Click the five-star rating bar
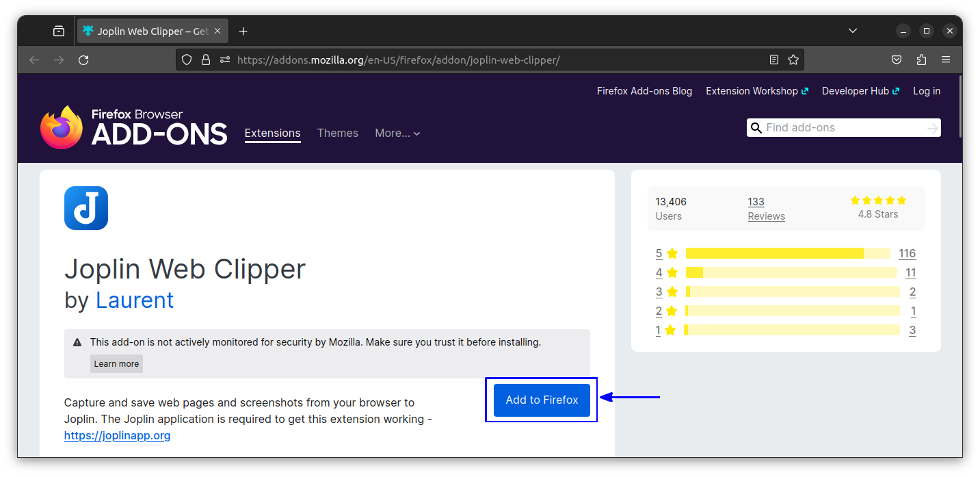 [x=788, y=253]
